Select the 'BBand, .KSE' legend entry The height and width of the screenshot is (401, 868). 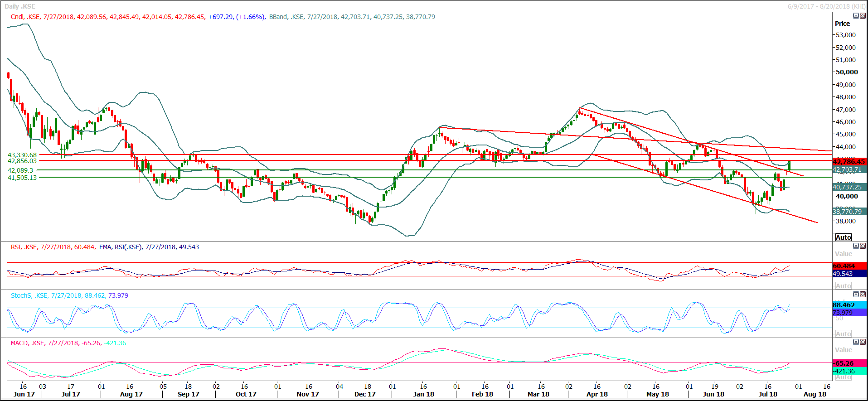pyautogui.click(x=286, y=17)
